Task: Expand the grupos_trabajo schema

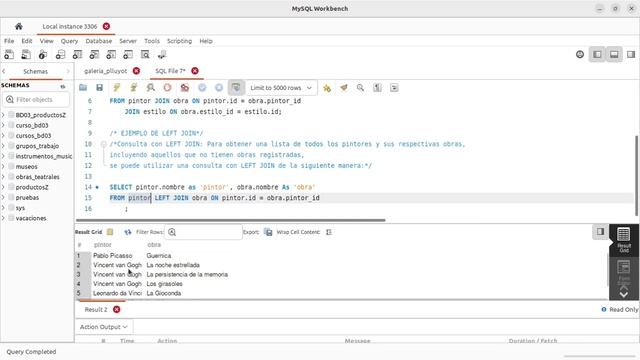Action: [3, 146]
